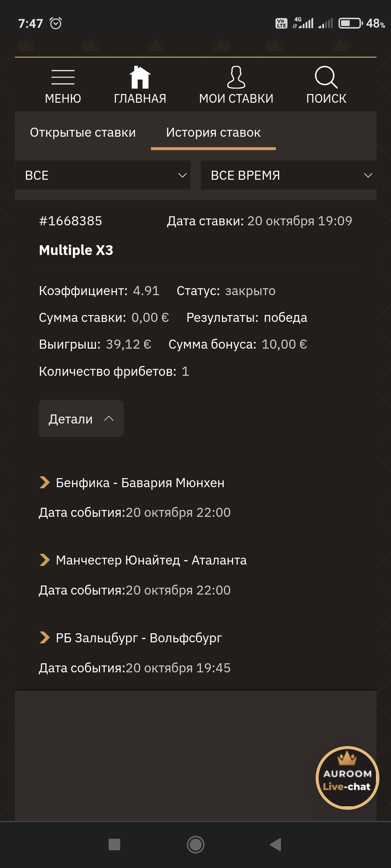
Task: Open Auroom Live-chat bubble
Action: pyautogui.click(x=347, y=778)
